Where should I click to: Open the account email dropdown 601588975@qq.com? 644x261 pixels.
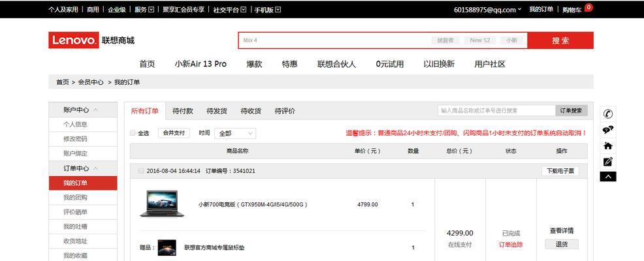click(487, 10)
